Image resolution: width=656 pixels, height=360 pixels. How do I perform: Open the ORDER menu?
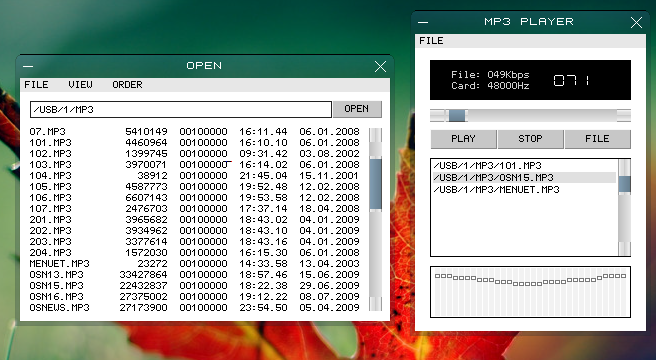point(127,85)
